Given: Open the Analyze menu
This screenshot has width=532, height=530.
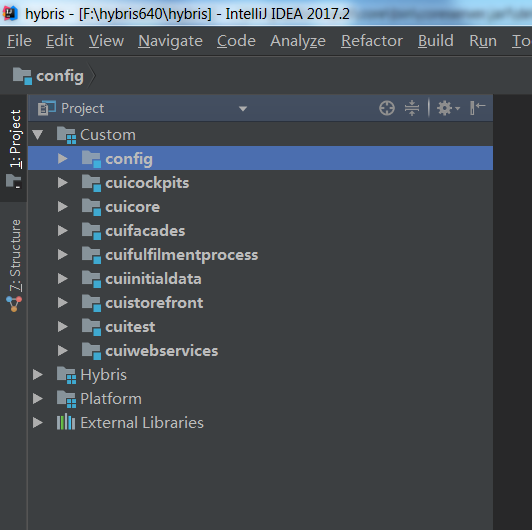Looking at the screenshot, I should 298,41.
